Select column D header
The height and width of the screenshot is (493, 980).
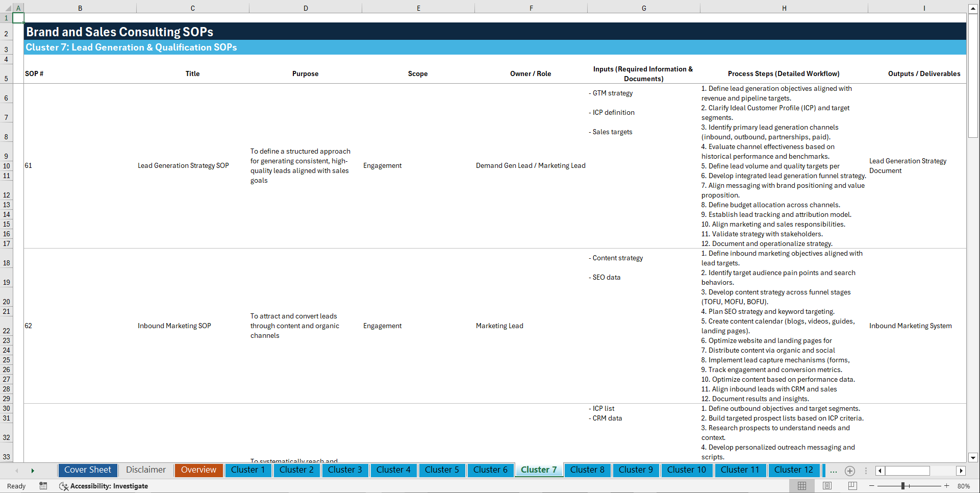coord(306,8)
